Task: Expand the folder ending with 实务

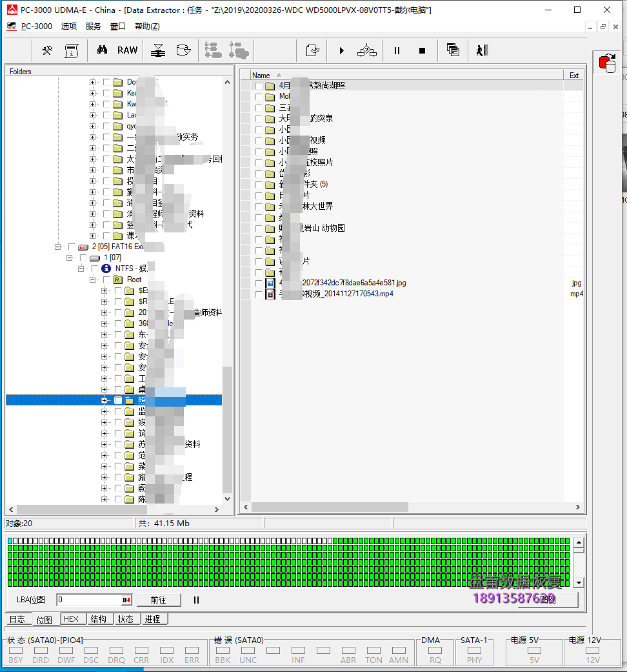Action: 92,137
